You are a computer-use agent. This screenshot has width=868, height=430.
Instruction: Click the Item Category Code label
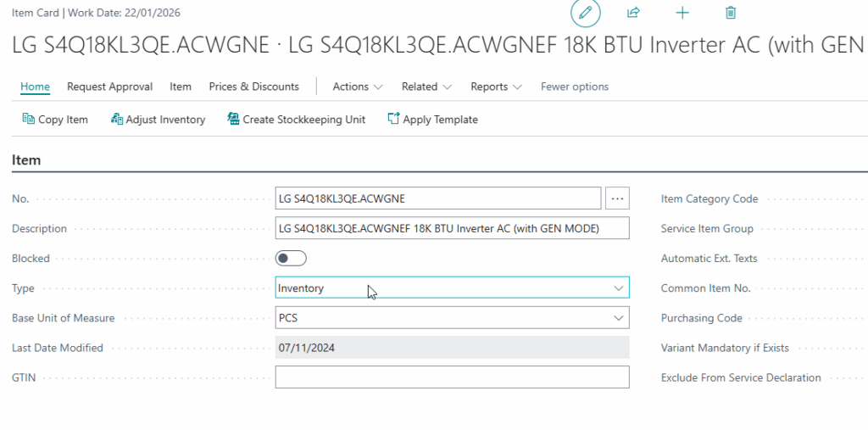709,199
